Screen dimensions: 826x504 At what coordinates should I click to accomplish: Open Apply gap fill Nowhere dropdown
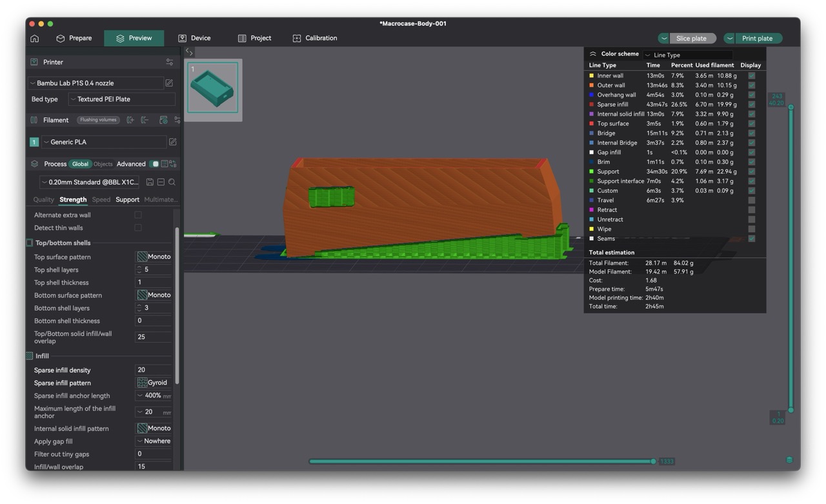(x=154, y=441)
